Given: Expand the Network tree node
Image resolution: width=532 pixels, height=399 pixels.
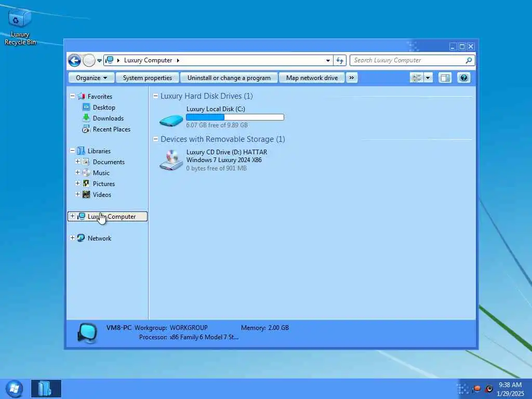Looking at the screenshot, I should point(72,238).
